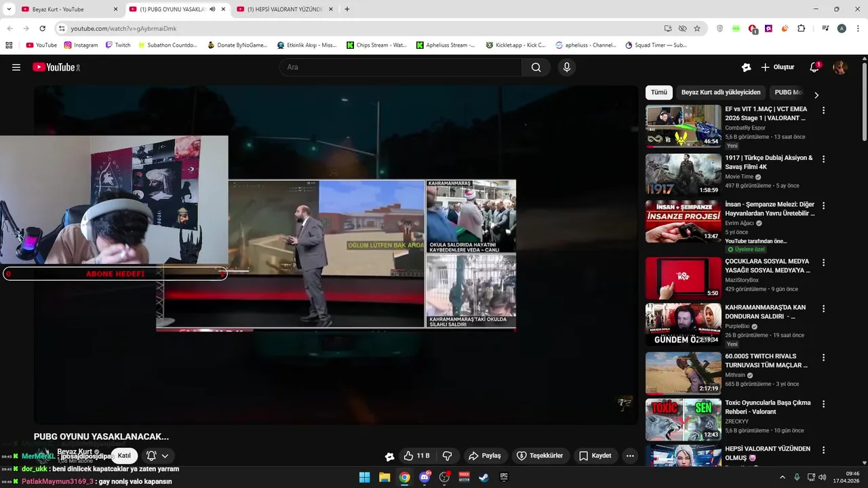This screenshot has width=868, height=488.
Task: Open options for EF vs VIT video
Action: (x=824, y=110)
